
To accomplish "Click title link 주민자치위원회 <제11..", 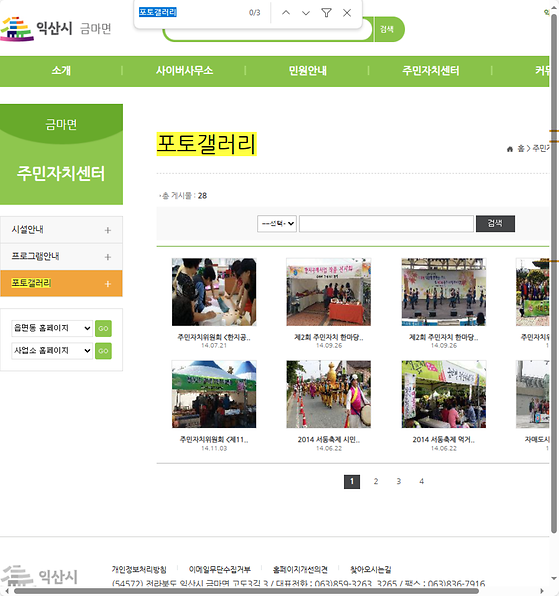I will pos(214,440).
